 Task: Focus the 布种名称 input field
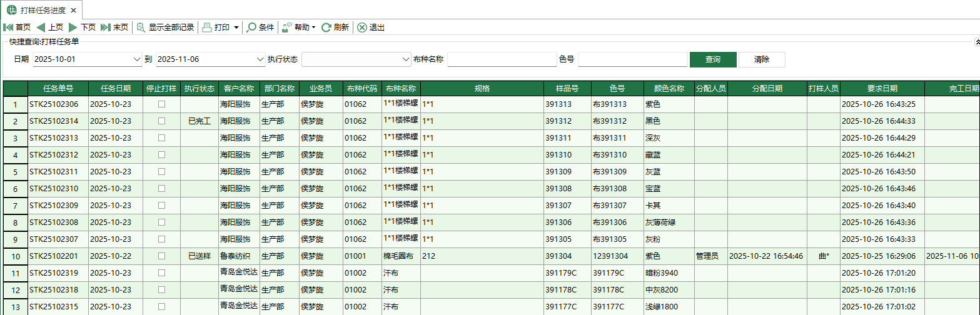click(502, 59)
